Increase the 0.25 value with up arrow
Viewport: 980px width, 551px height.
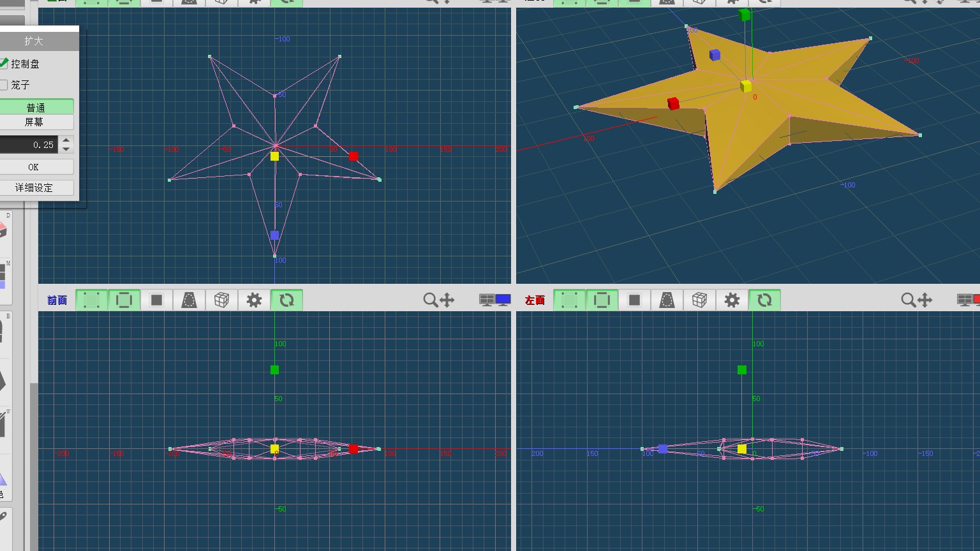click(x=66, y=140)
